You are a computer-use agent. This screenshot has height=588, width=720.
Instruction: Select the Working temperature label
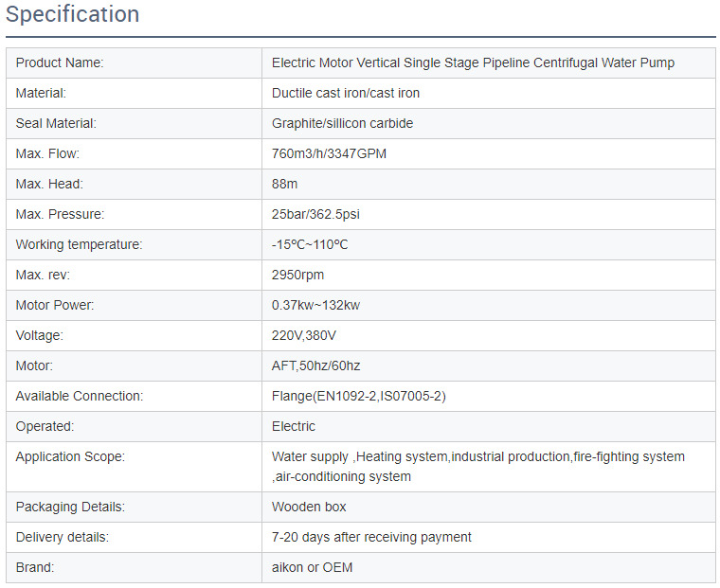(79, 244)
